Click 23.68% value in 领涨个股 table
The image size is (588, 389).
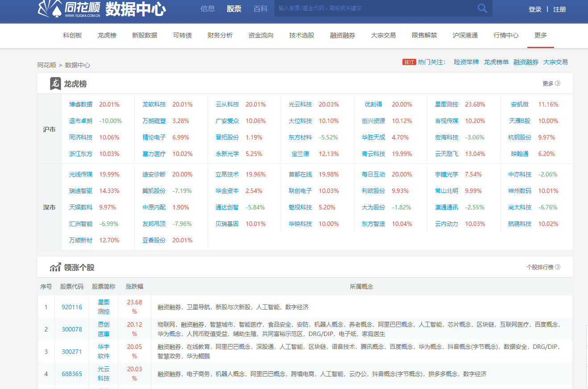coord(134,307)
